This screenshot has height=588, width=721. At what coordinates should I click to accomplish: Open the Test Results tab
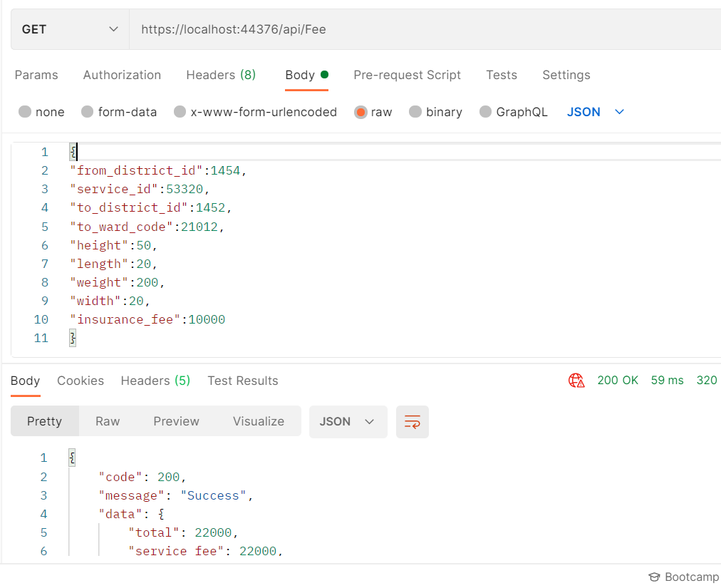click(x=243, y=381)
